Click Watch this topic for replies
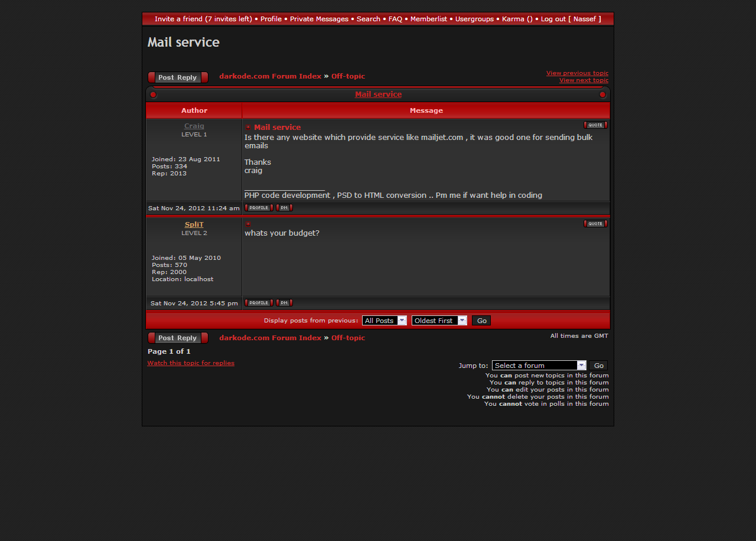The image size is (756, 541). 191,363
